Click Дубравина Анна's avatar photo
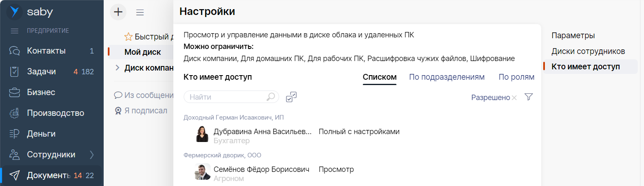The height and width of the screenshot is (186, 644). click(202, 134)
